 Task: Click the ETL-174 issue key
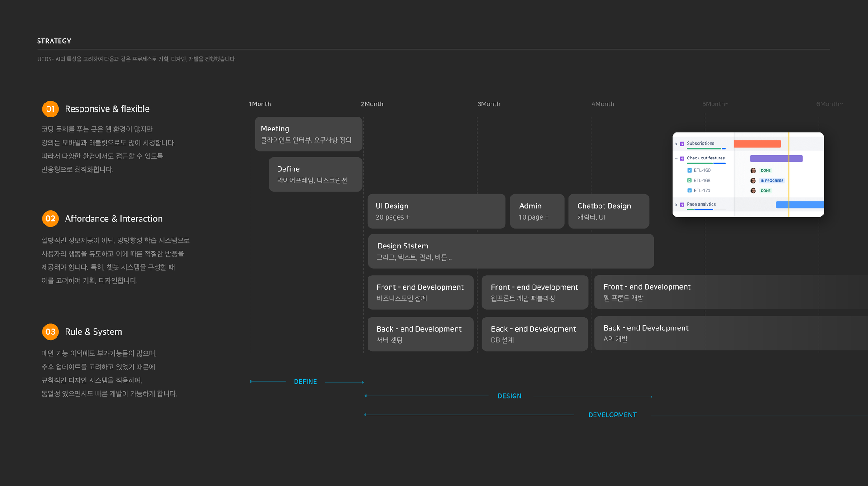(702, 191)
